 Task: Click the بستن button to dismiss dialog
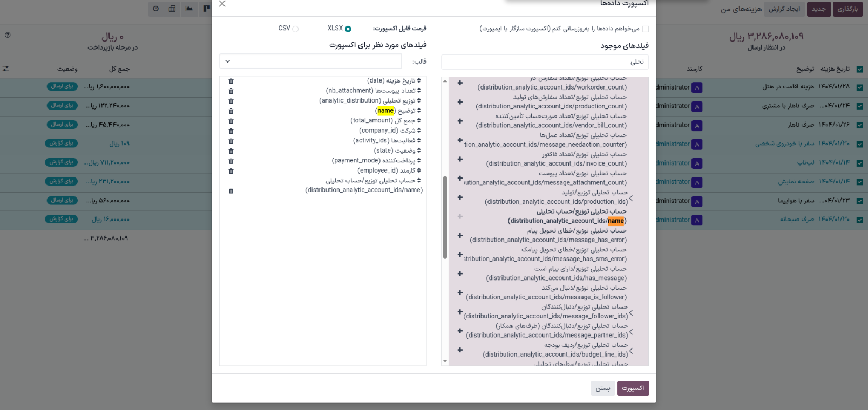coord(602,388)
